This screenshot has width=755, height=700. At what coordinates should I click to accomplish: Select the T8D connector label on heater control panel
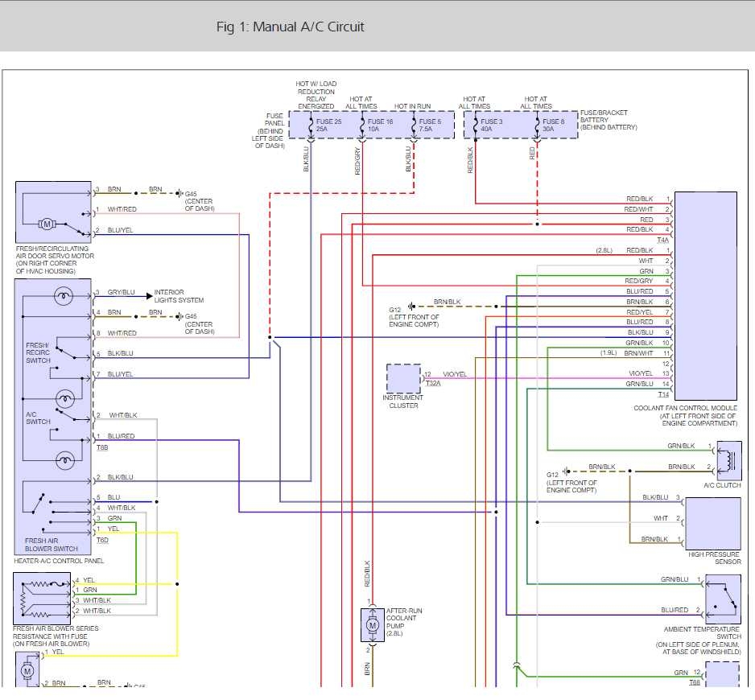point(101,540)
